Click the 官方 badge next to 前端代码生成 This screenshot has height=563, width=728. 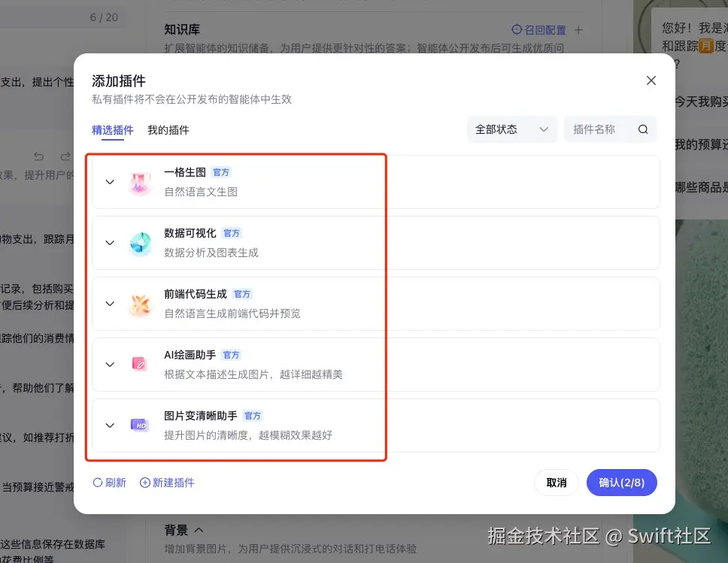[242, 294]
